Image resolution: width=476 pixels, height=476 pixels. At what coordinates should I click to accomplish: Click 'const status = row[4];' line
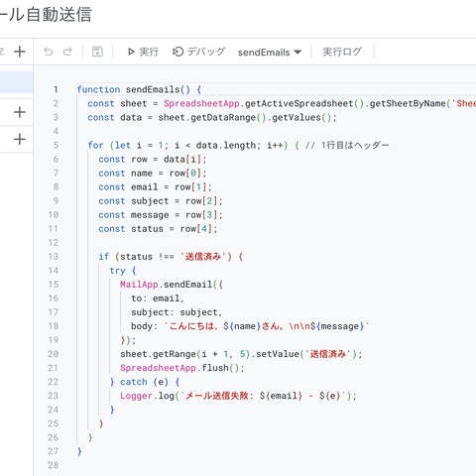158,229
